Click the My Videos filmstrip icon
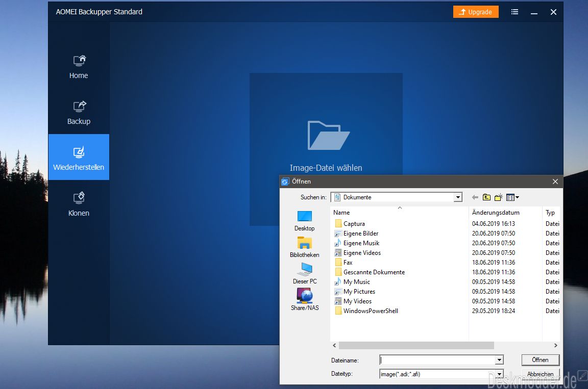The width and height of the screenshot is (588, 389). (x=338, y=301)
